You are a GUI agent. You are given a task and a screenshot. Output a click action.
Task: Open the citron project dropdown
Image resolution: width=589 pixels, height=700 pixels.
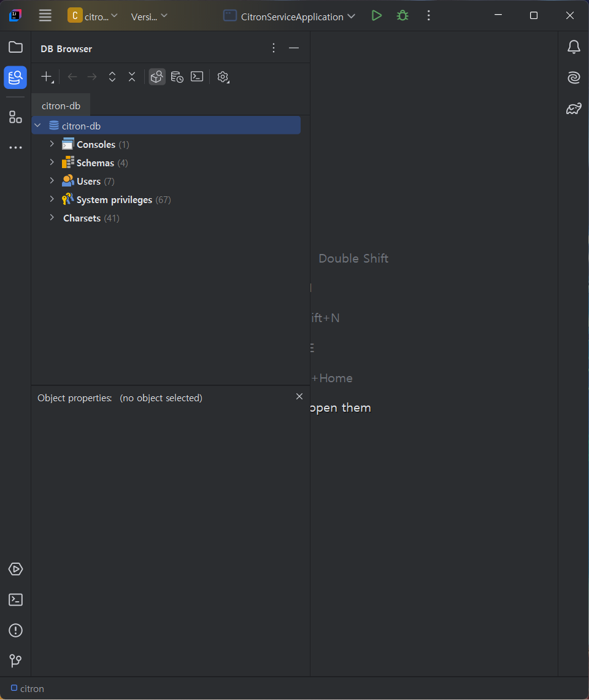coord(93,16)
